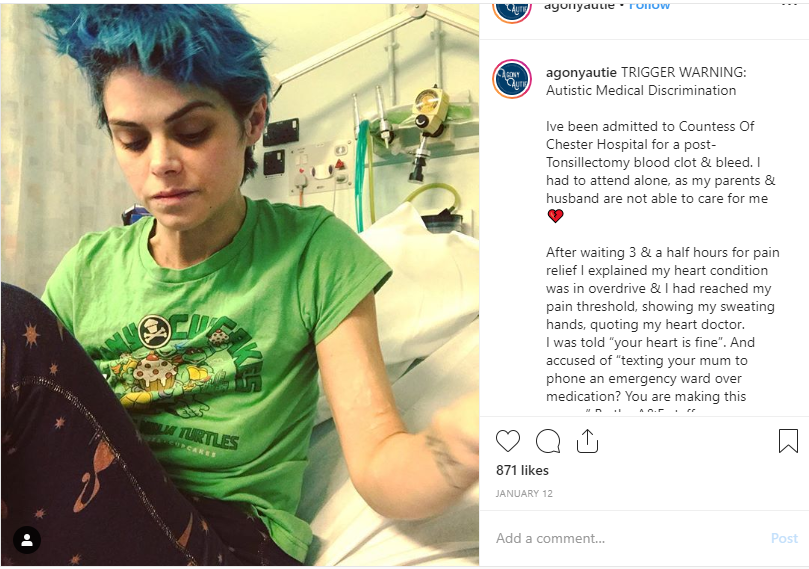809x569 pixels.
Task: Submit comment with Post button
Action: pyautogui.click(x=784, y=538)
